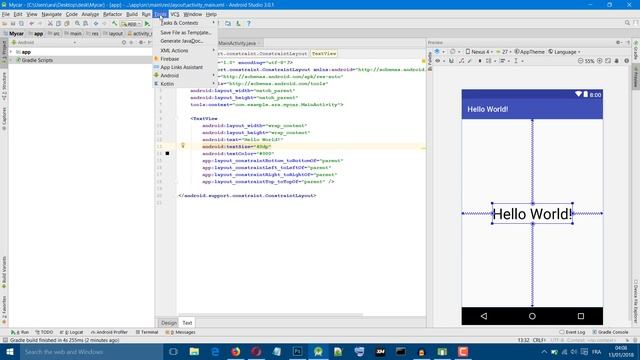Expand the Gradle Scripts tree node
640x360 pixels.
pyautogui.click(x=11, y=60)
